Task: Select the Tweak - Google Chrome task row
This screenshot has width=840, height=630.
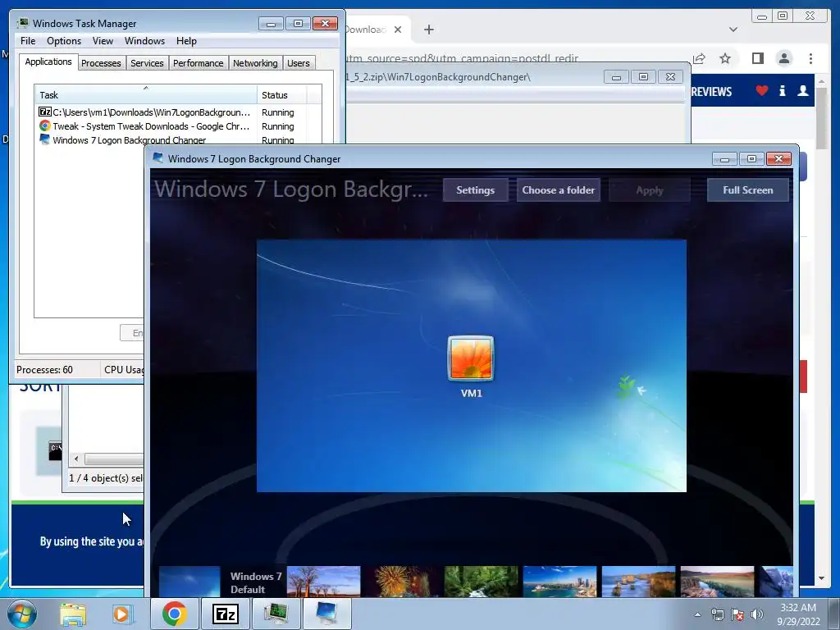Action: coord(177,126)
